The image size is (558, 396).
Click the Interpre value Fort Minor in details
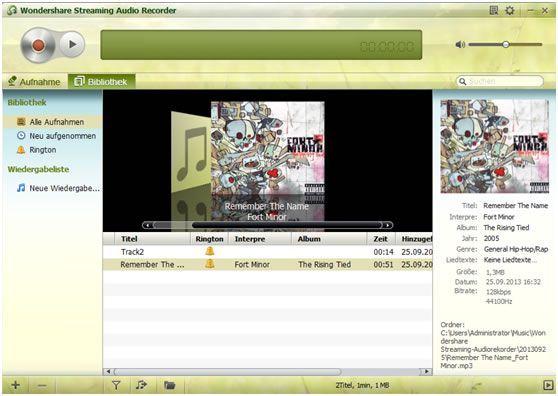click(499, 217)
